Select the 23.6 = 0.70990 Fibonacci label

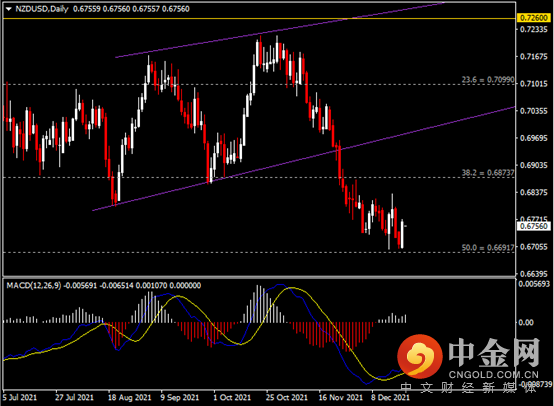click(488, 80)
